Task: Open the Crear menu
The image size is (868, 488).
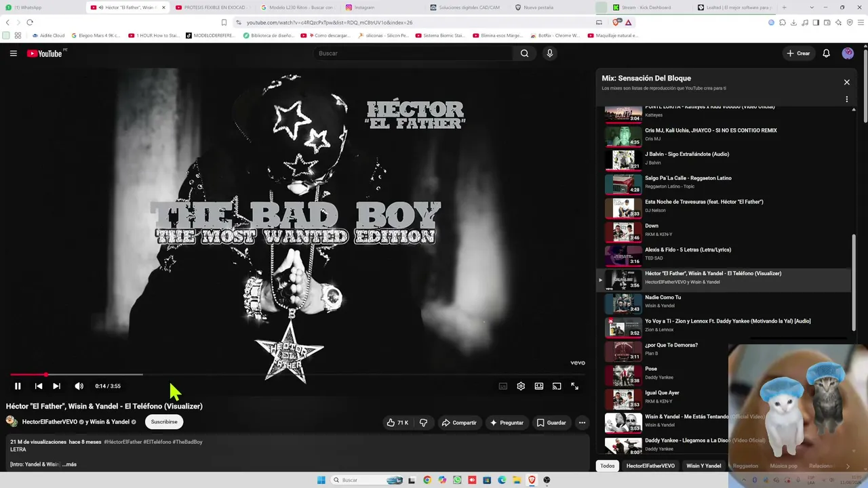Action: pyautogui.click(x=798, y=54)
